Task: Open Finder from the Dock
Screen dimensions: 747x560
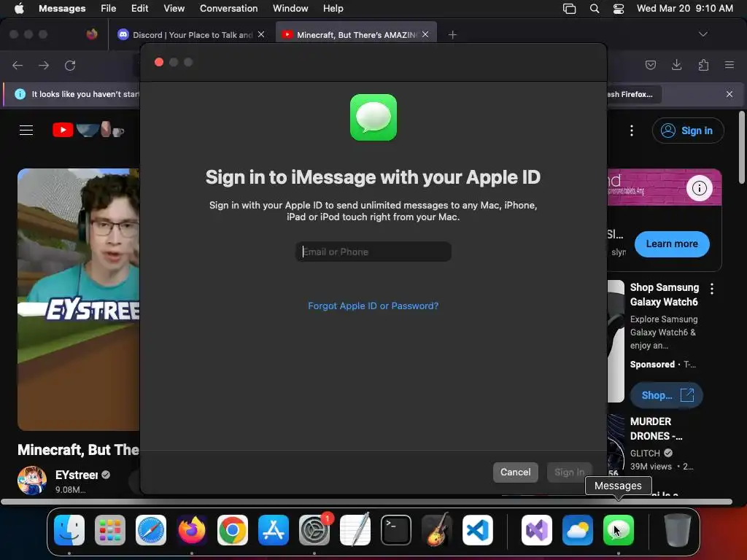Action: click(69, 530)
